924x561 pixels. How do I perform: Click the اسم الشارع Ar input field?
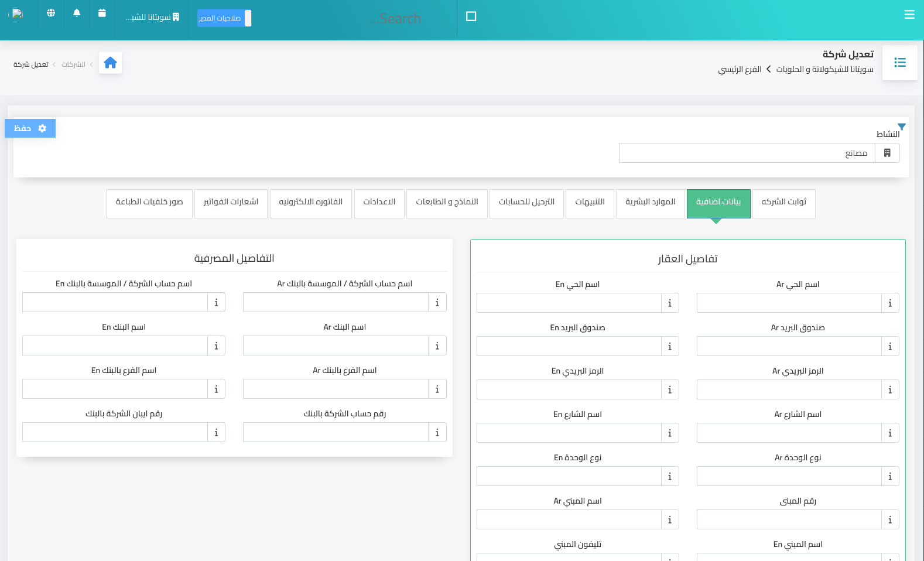coord(789,433)
